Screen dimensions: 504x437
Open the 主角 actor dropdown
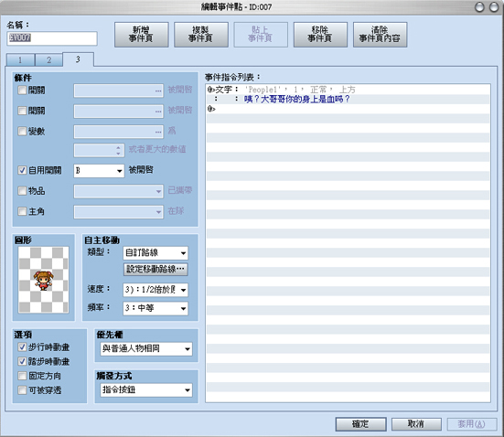119,212
